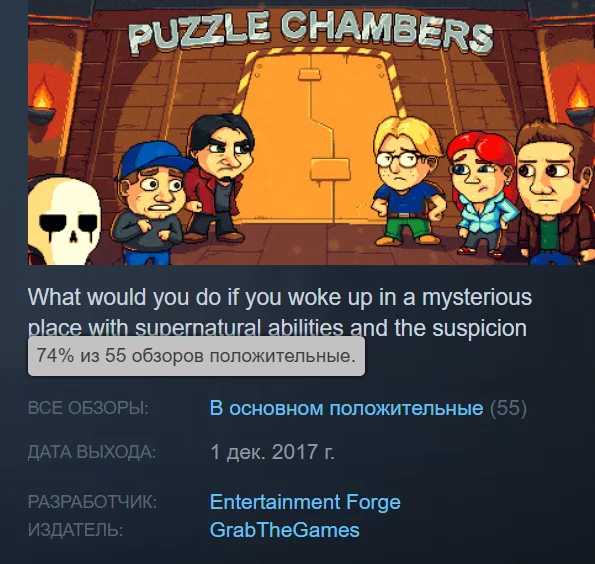Click the PUZZLE CHAMBERS title logo
The image size is (595, 564).
point(311,32)
